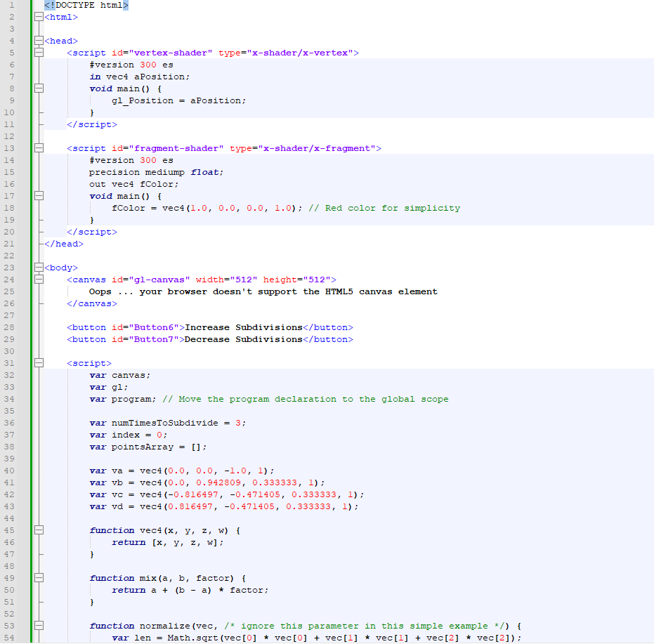Image resolution: width=654 pixels, height=644 pixels.
Task: Collapse the gl-canvas element fold
Action: 39,280
